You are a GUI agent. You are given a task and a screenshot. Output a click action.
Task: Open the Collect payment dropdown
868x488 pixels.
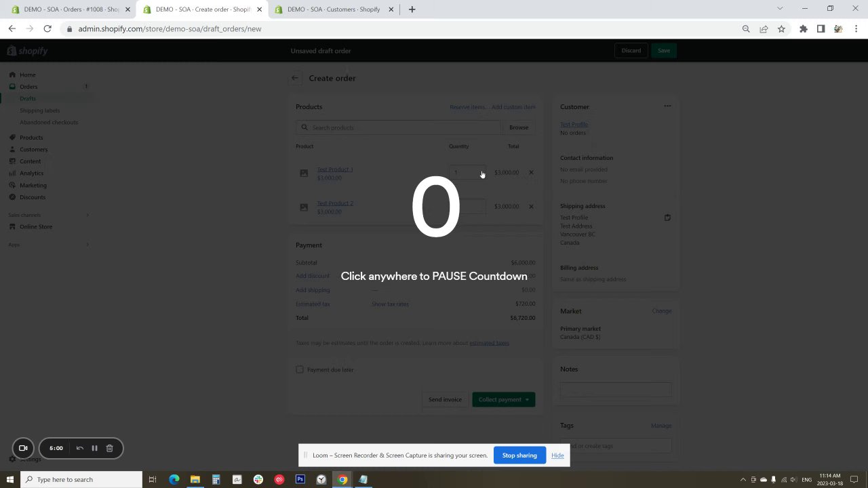pos(503,399)
